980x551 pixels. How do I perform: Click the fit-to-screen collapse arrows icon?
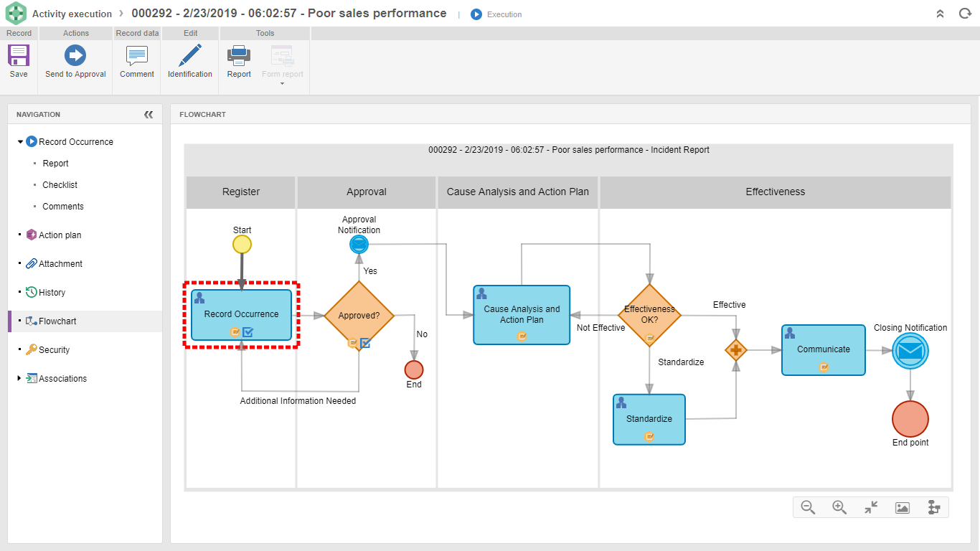click(871, 507)
